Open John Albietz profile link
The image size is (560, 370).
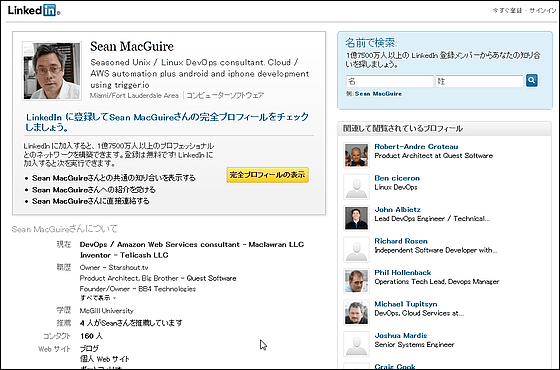point(398,209)
